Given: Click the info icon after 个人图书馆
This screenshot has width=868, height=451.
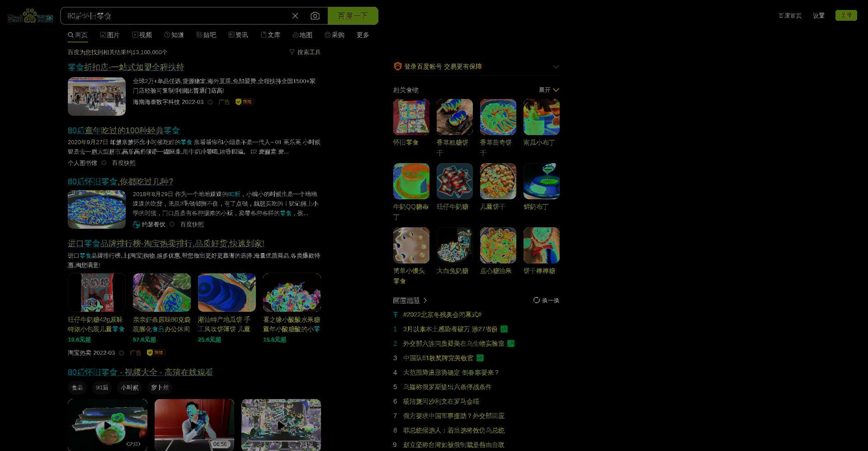Looking at the screenshot, I should [104, 163].
